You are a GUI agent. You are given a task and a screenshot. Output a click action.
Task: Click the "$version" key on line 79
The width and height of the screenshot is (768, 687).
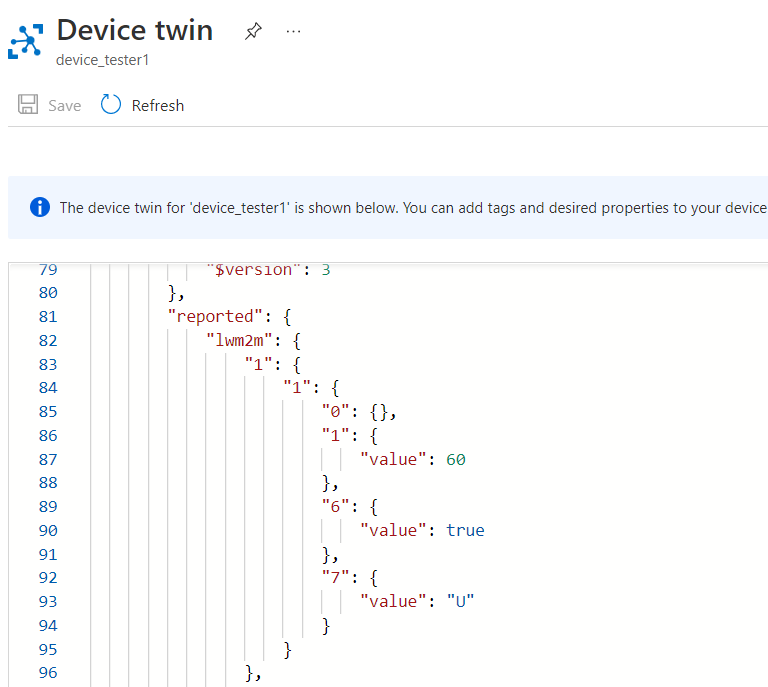[253, 270]
